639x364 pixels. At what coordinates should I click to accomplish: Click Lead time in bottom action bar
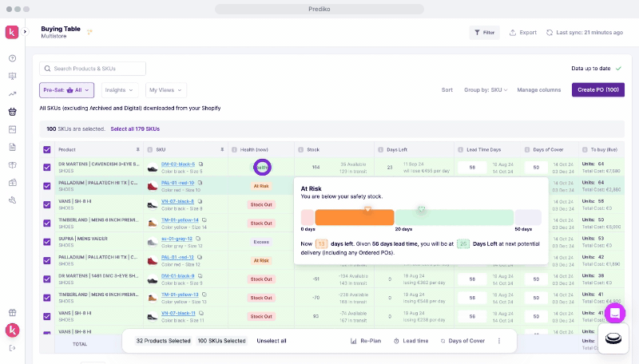coord(411,341)
